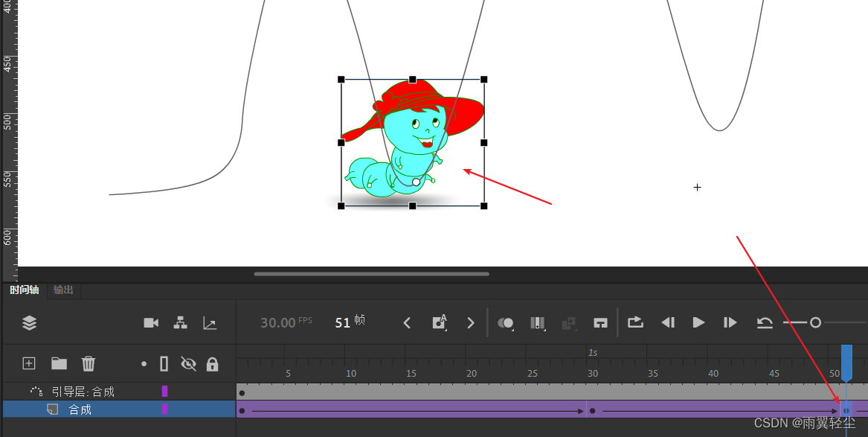Edit the 30.00 FPS value
Screen dimensions: 868x437
point(278,323)
